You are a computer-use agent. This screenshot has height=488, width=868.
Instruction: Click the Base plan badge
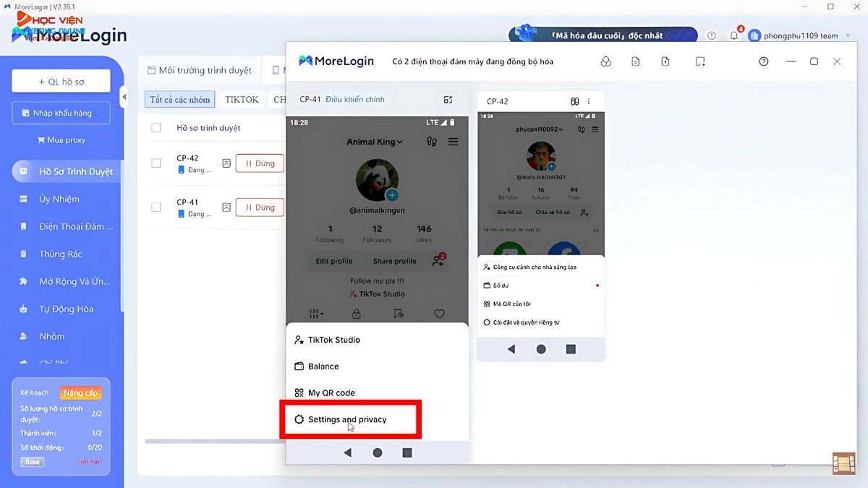[x=33, y=462]
